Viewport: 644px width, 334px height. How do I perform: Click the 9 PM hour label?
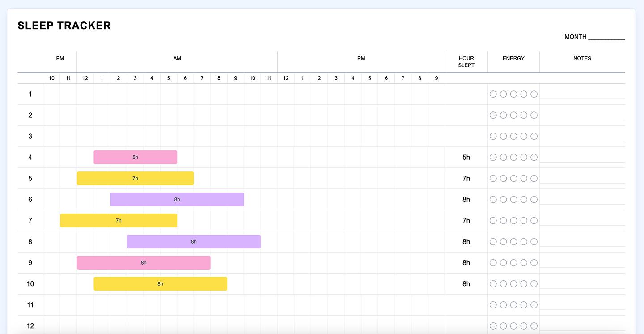coord(436,78)
